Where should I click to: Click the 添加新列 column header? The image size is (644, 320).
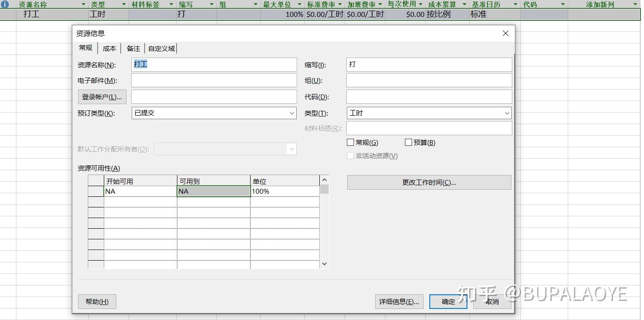point(604,4)
